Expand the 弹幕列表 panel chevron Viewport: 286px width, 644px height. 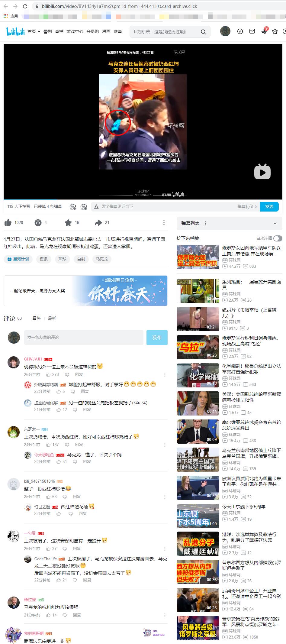[x=275, y=223]
